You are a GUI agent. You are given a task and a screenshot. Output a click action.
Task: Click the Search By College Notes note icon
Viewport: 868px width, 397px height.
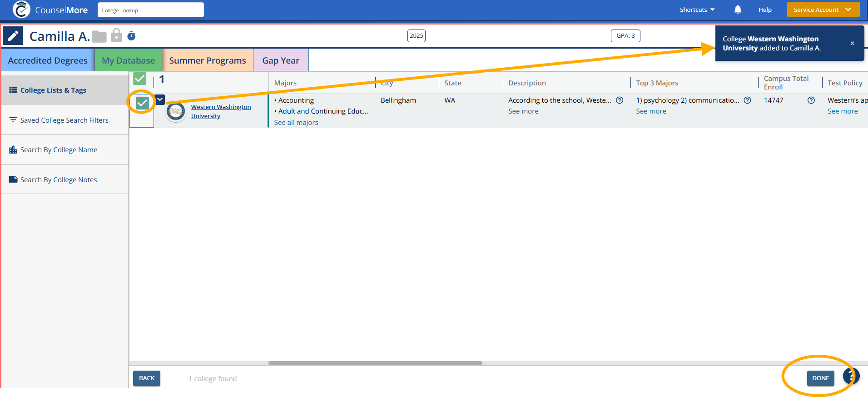(x=13, y=179)
